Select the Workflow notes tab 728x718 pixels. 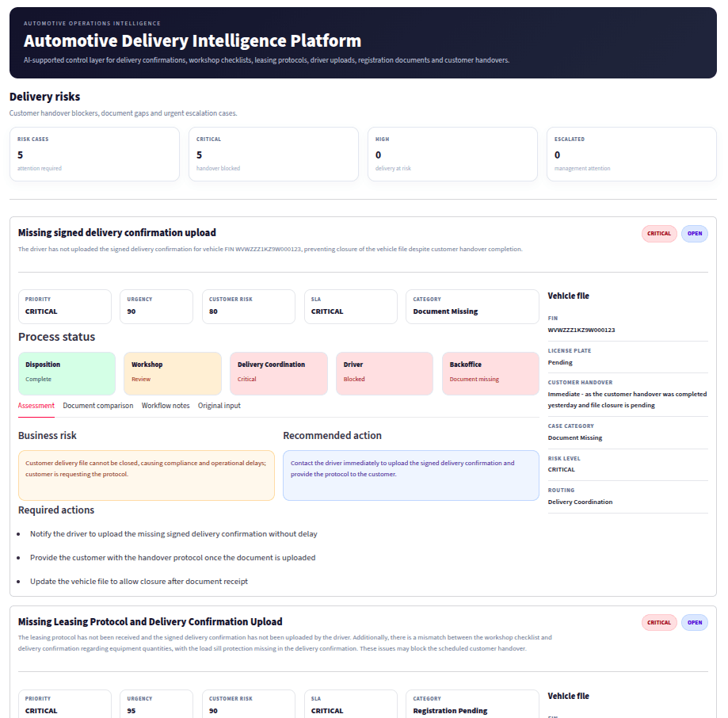166,406
